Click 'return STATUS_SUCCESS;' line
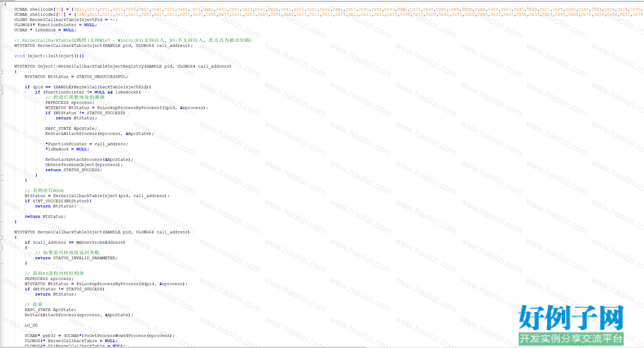Image resolution: width=644 pixels, height=348 pixels. (x=74, y=170)
